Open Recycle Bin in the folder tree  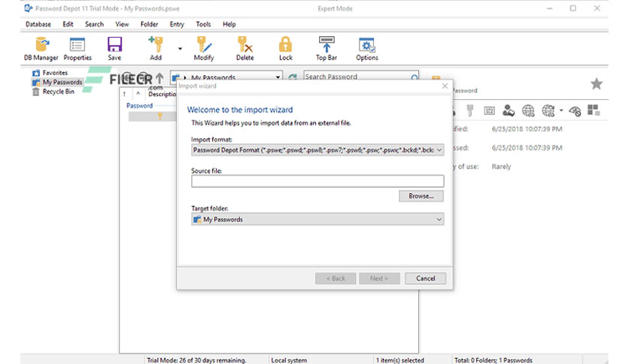[58, 92]
